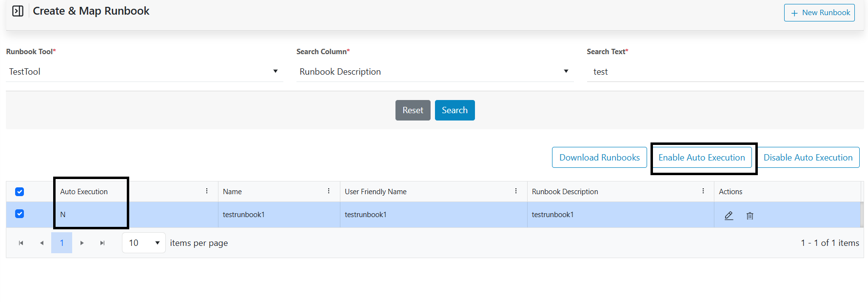Image resolution: width=868 pixels, height=302 pixels.
Task: Go to the next page
Action: (x=82, y=243)
